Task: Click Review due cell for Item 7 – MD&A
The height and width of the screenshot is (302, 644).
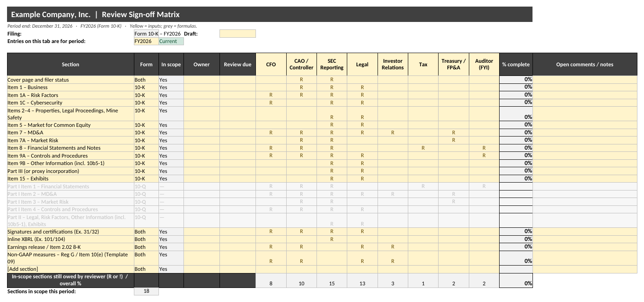Action: click(237, 133)
